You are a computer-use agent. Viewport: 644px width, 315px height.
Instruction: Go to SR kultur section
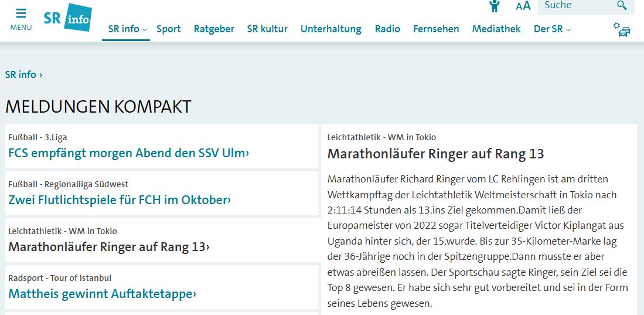(267, 29)
